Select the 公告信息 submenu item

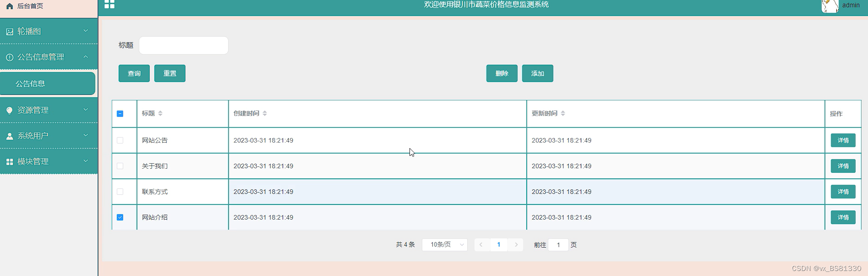[x=48, y=83]
